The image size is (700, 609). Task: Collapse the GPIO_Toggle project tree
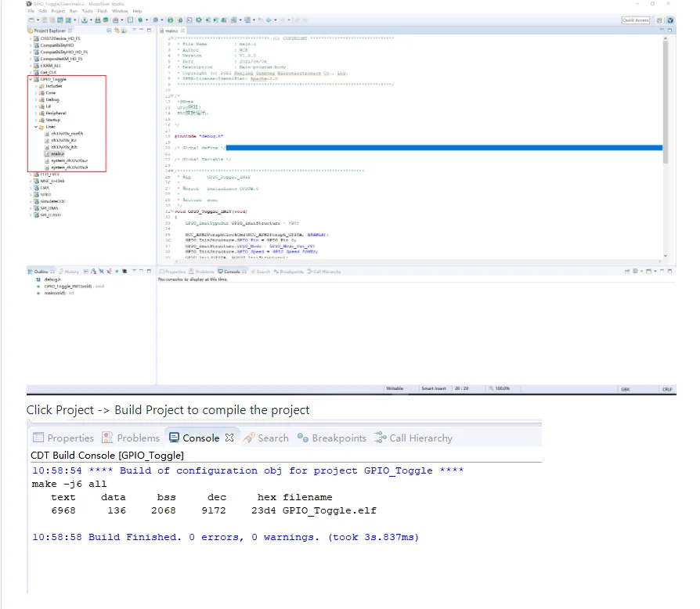click(x=31, y=79)
